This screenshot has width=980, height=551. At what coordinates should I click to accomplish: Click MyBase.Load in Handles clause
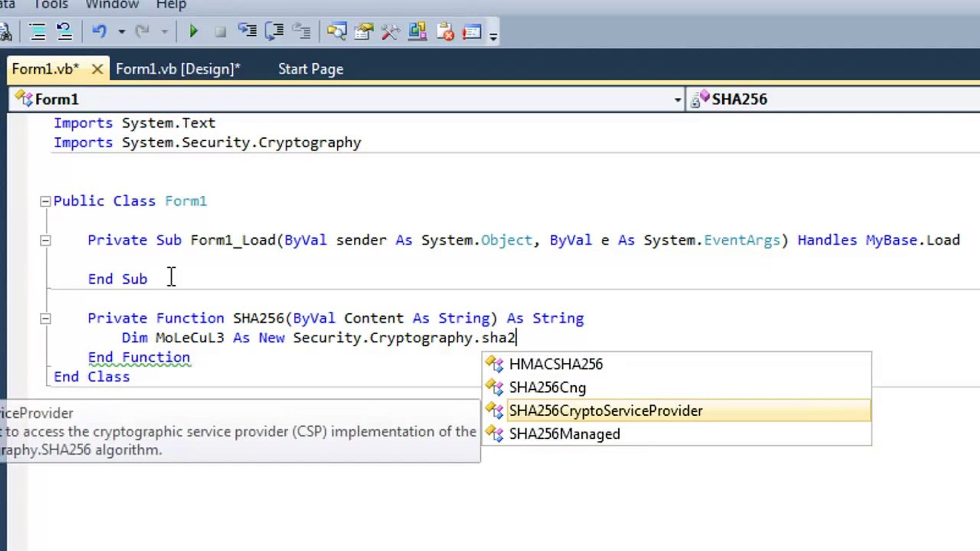click(913, 240)
